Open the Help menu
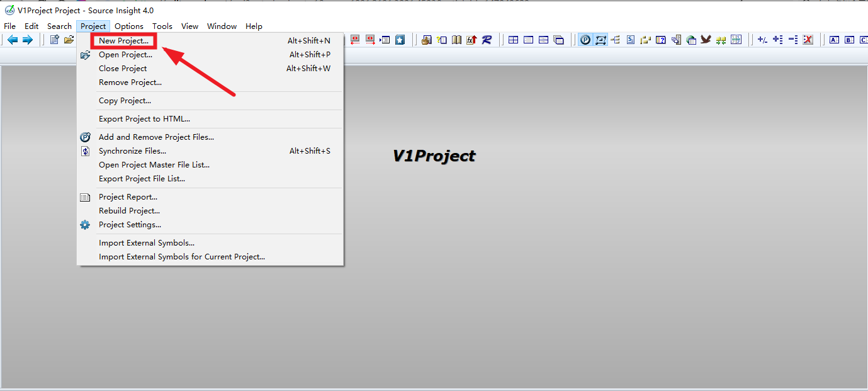This screenshot has height=391, width=868. [x=254, y=26]
